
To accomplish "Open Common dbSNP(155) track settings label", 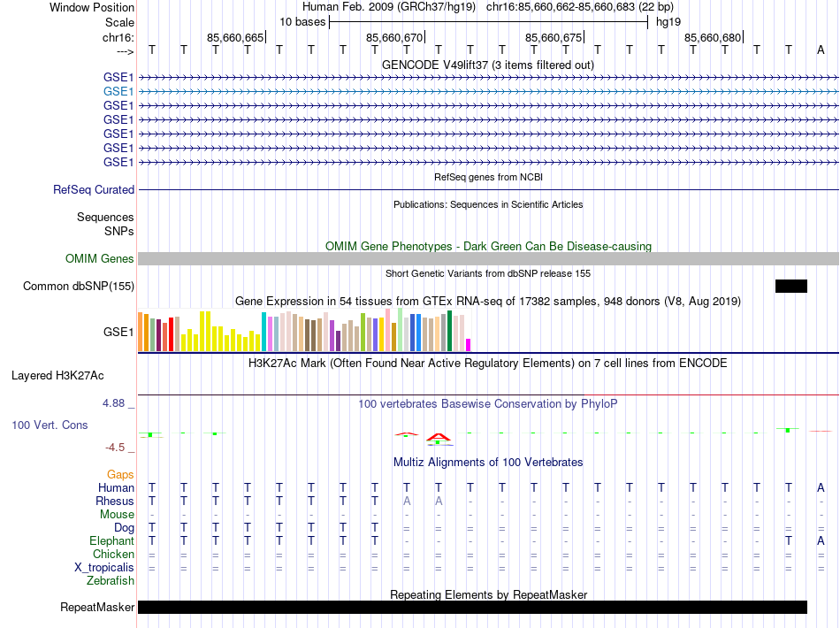I will click(x=79, y=286).
